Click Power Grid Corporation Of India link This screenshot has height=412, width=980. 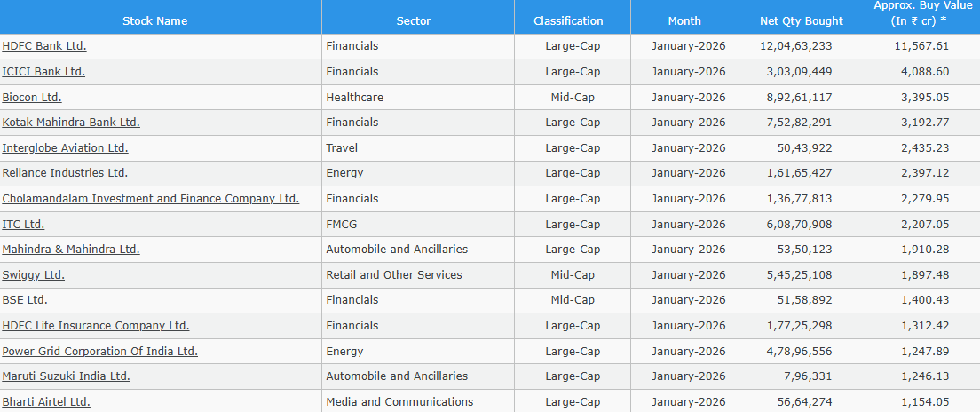pyautogui.click(x=99, y=352)
